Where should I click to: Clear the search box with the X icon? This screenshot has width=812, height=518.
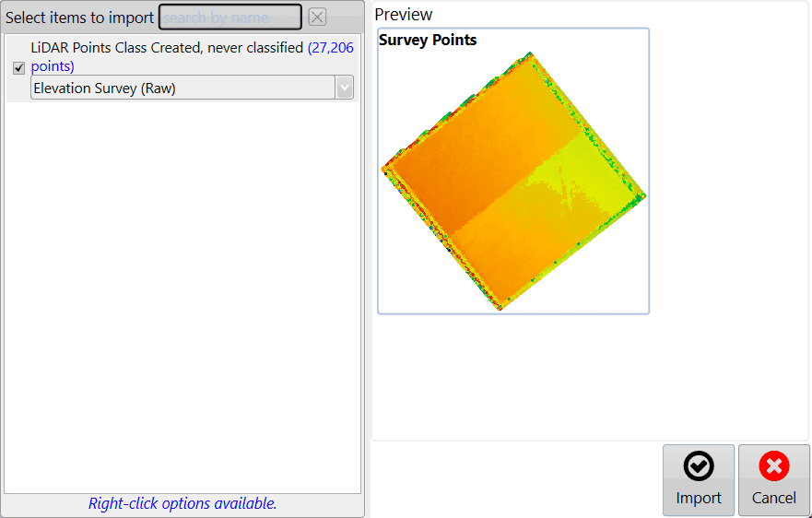point(317,18)
